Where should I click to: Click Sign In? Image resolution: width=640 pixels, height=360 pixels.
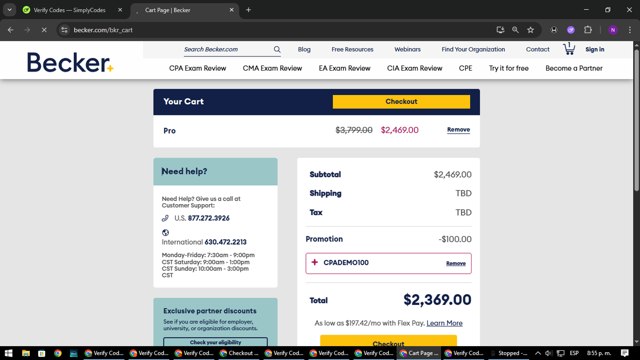point(595,49)
